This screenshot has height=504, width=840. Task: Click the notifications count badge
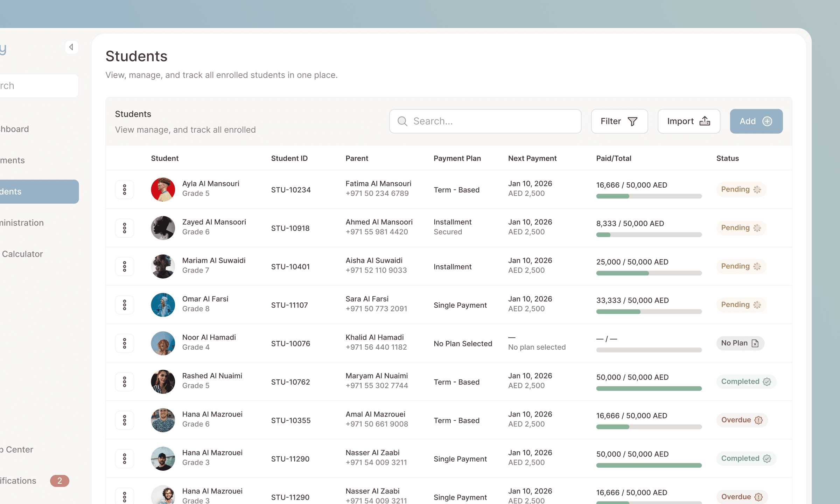click(x=59, y=481)
